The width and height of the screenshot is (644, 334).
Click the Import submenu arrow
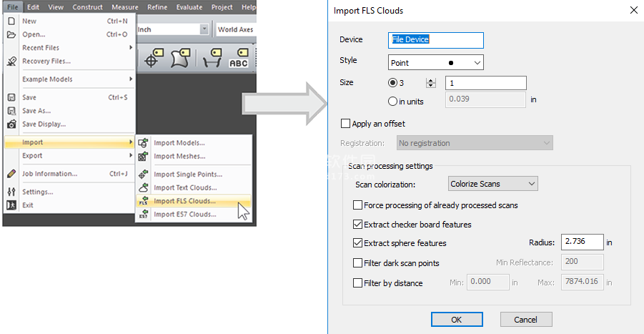click(131, 142)
